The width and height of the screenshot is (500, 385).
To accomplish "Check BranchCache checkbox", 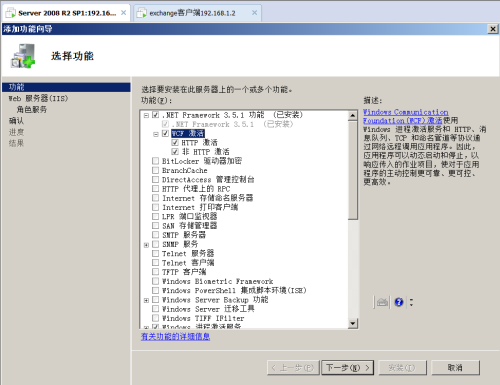I will (155, 170).
